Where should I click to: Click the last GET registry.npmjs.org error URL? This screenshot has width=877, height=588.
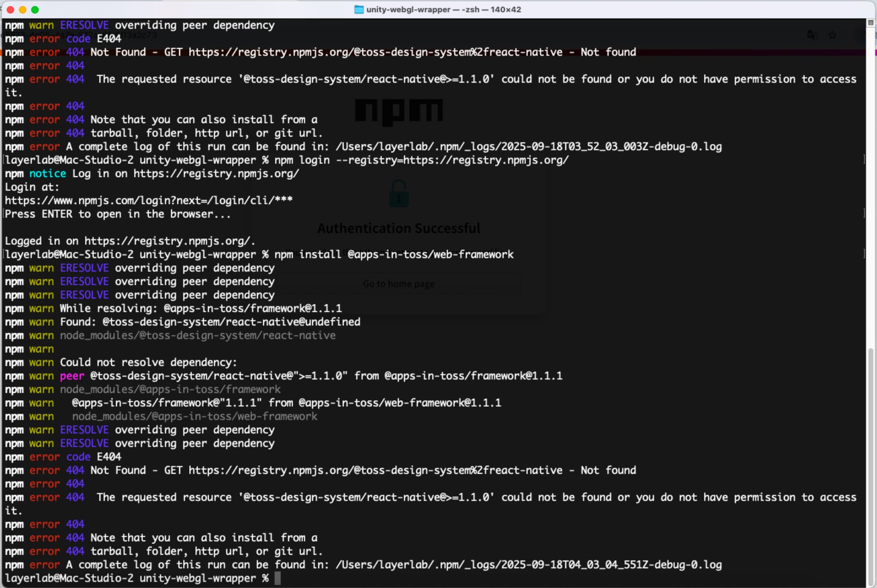point(375,470)
